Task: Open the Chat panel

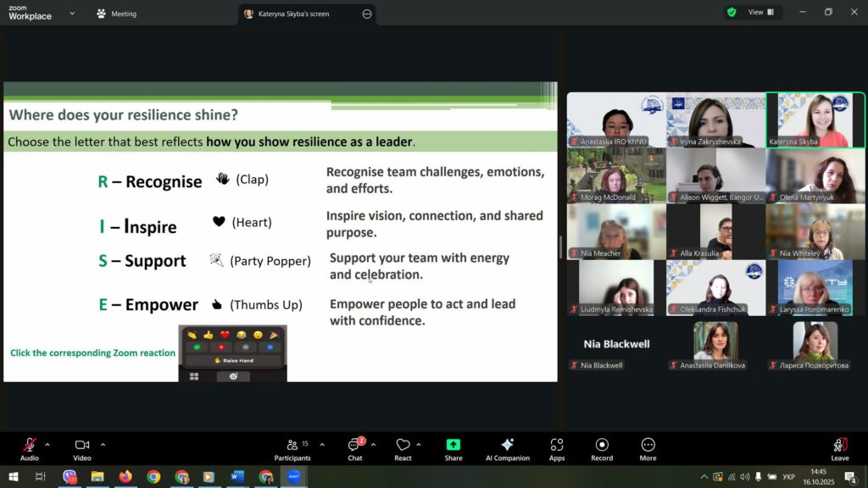Action: tap(354, 449)
